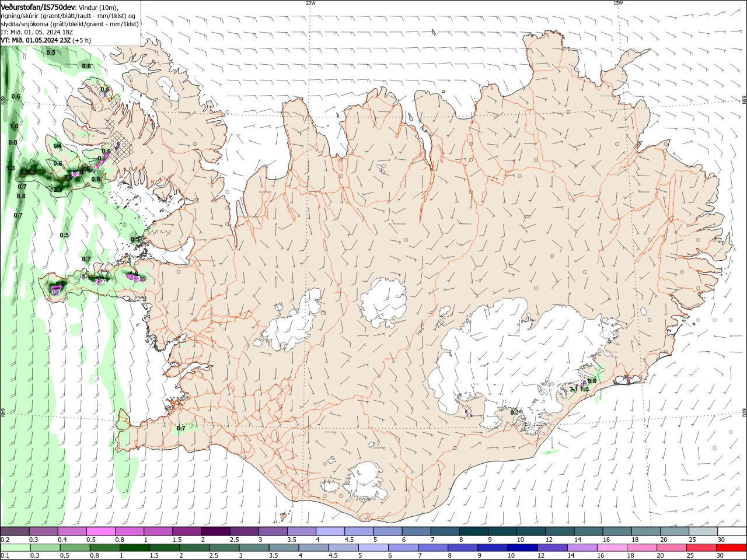Click the 64N latitude label on right edge
The width and height of the screenshot is (747, 560).
click(x=744, y=412)
